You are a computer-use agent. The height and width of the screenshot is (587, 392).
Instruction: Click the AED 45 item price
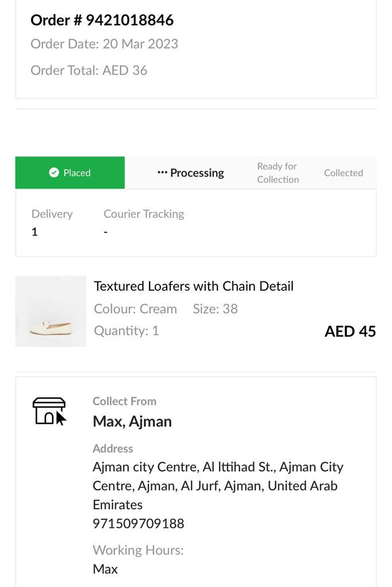pyautogui.click(x=350, y=331)
